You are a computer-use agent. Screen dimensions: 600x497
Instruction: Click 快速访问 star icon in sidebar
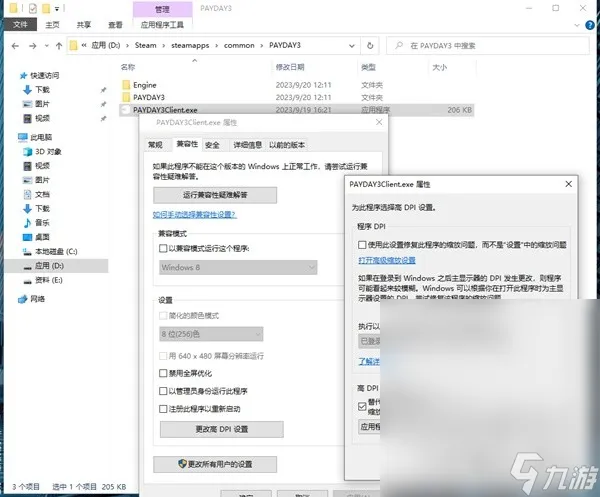pyautogui.click(x=24, y=76)
